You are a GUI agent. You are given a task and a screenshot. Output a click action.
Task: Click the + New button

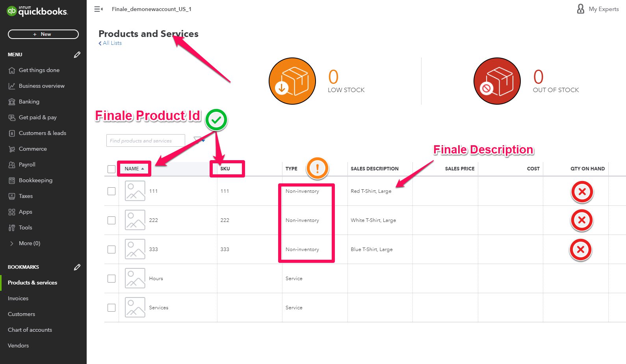43,34
